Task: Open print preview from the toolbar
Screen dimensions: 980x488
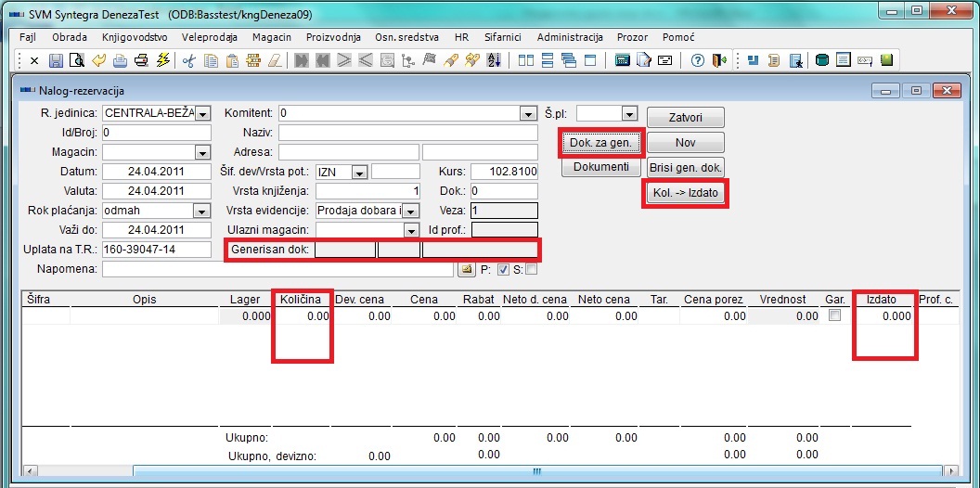Action: pyautogui.click(x=77, y=60)
